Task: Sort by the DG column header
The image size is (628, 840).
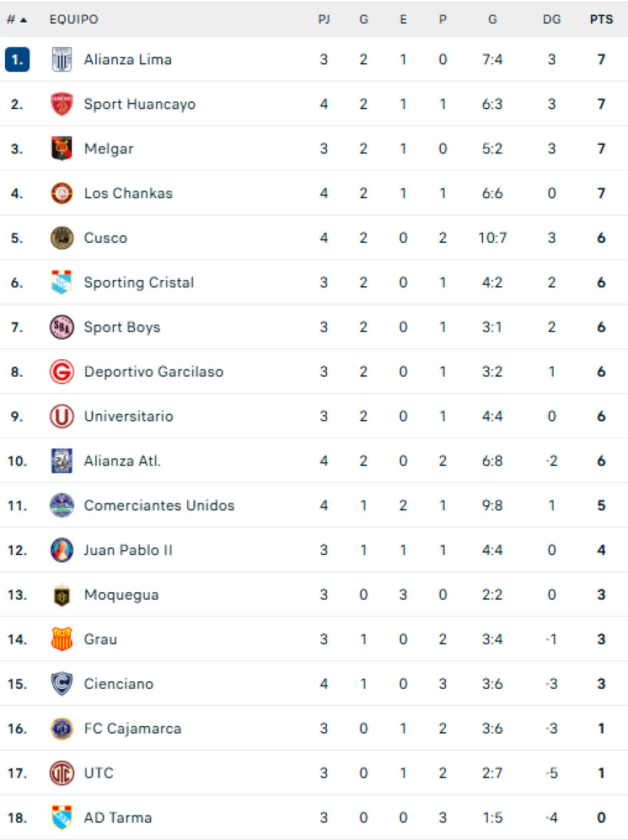Action: click(552, 20)
